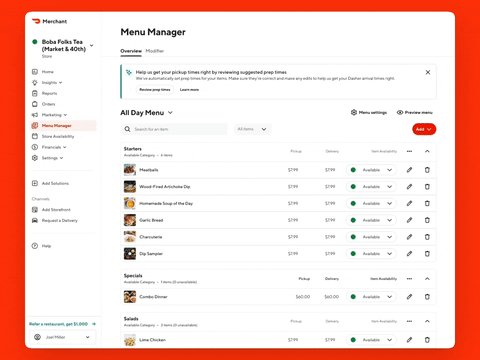Click the red Add button
Image resolution: width=480 pixels, height=360 pixels.
pyautogui.click(x=424, y=129)
